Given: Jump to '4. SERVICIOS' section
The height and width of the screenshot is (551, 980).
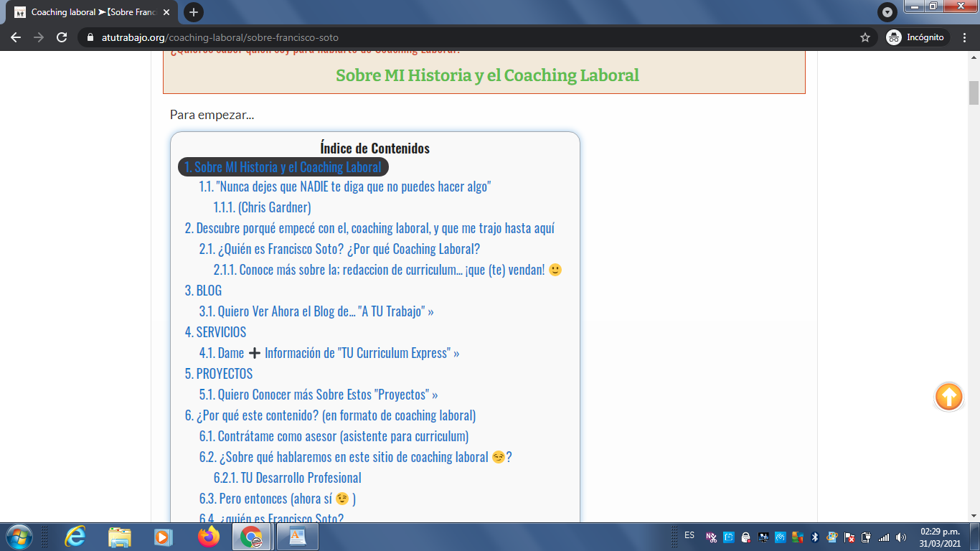Looking at the screenshot, I should 215,333.
